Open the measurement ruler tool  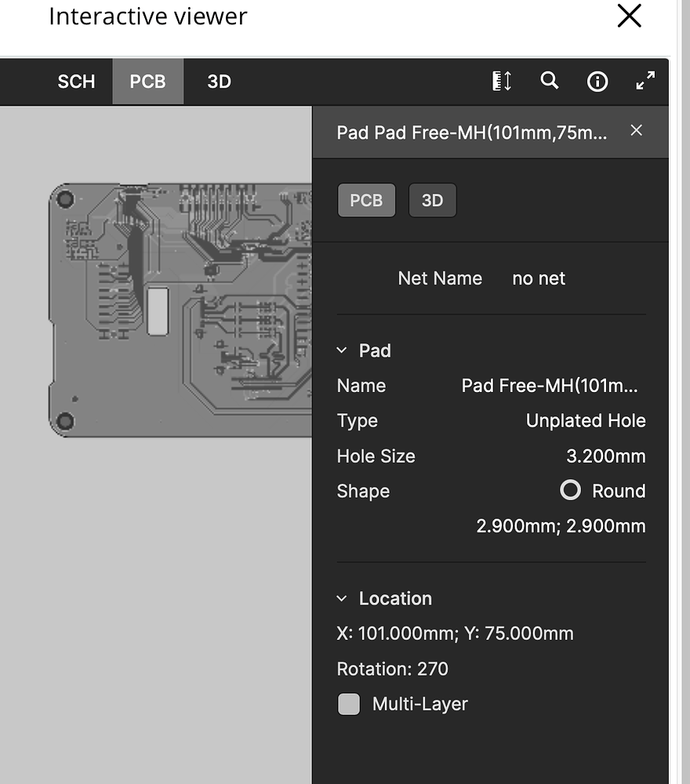[x=501, y=81]
